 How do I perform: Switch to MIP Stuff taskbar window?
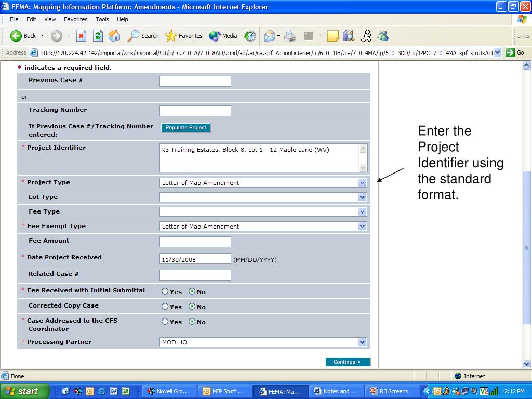(x=224, y=391)
